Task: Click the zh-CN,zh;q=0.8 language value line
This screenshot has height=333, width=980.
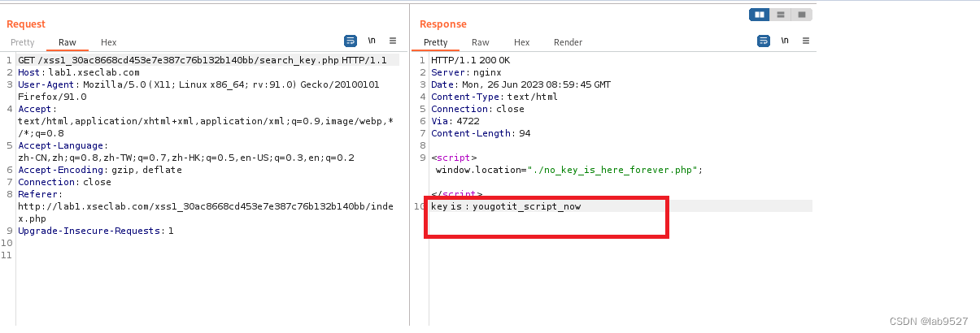Action: click(x=186, y=158)
